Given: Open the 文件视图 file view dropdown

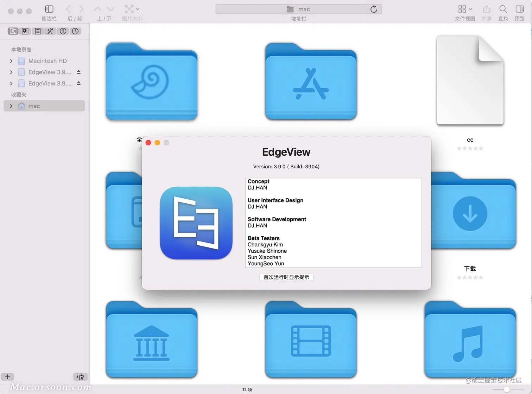Looking at the screenshot, I should 465,9.
